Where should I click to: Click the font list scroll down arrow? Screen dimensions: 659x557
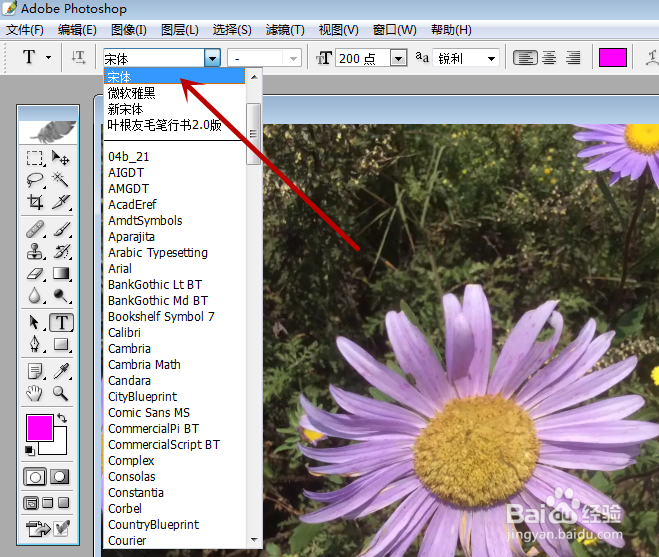pos(254,539)
